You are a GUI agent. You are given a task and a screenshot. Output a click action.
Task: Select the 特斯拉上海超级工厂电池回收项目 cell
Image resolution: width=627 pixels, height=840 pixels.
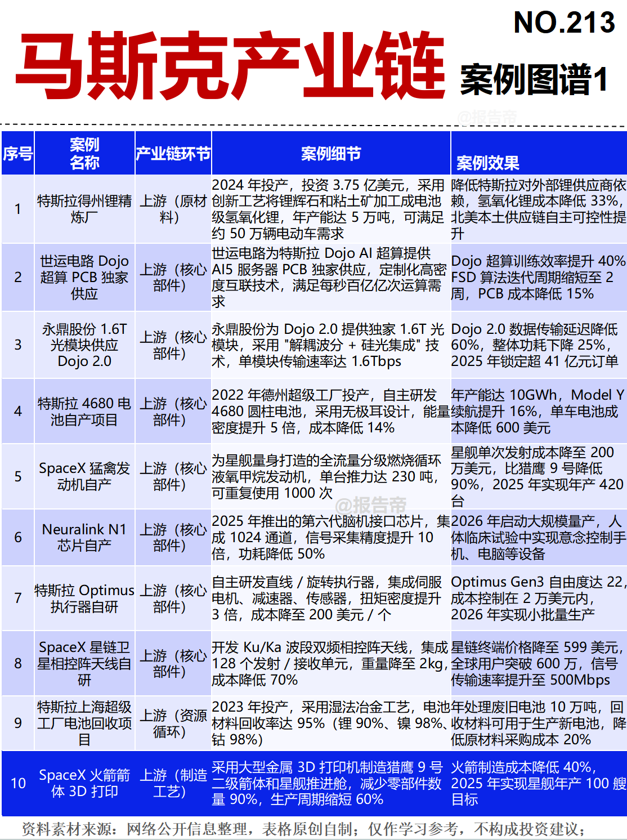click(x=84, y=723)
